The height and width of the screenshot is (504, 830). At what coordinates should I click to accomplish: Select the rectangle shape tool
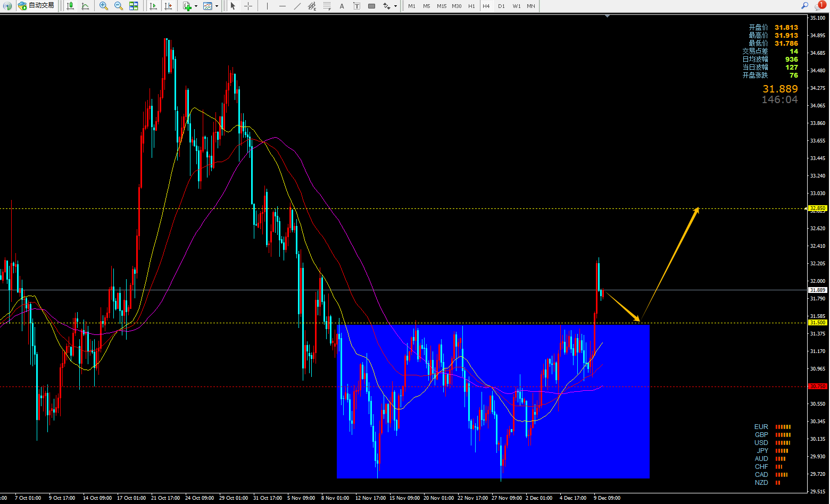tap(371, 6)
